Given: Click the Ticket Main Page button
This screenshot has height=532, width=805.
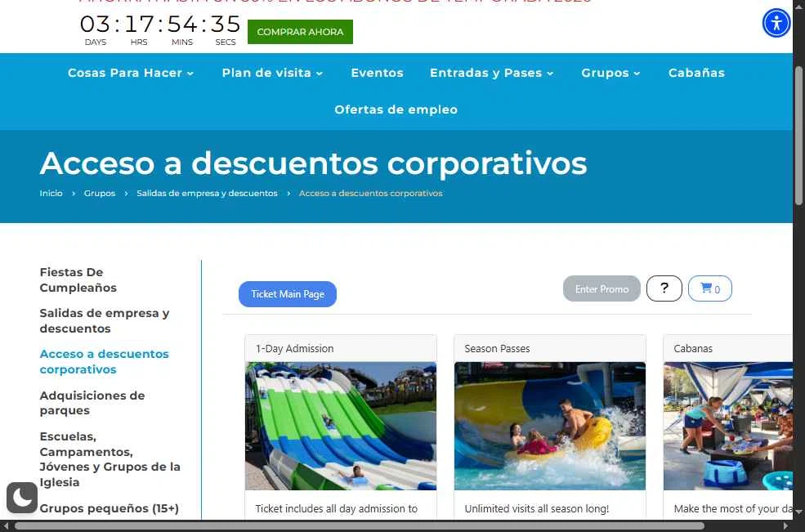Looking at the screenshot, I should pos(288,293).
